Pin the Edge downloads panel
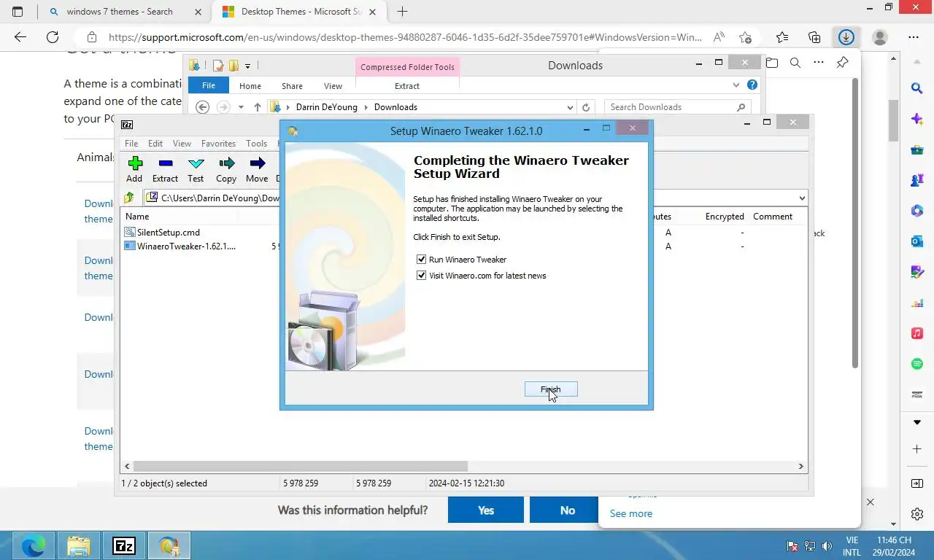 [x=842, y=63]
